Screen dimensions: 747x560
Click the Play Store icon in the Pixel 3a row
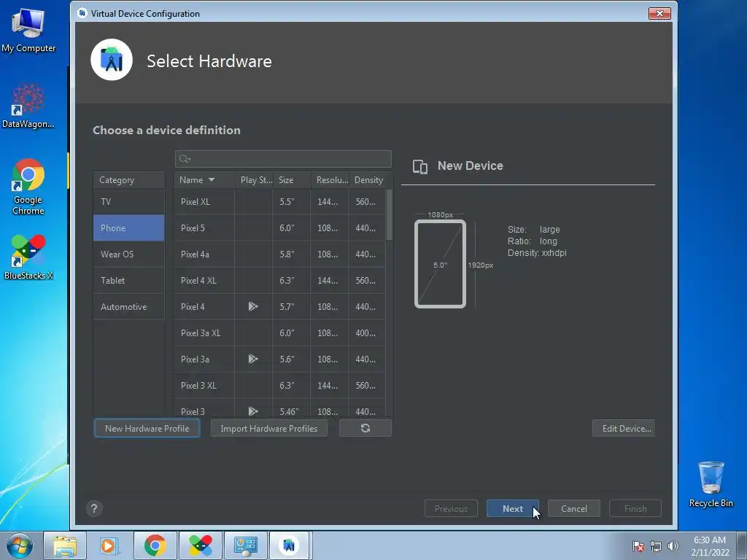coord(253,359)
